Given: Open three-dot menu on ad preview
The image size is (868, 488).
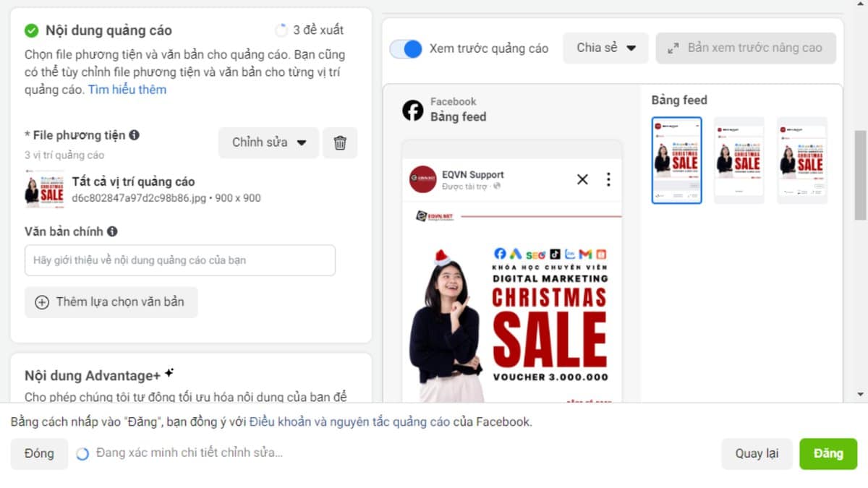Looking at the screenshot, I should coord(608,179).
